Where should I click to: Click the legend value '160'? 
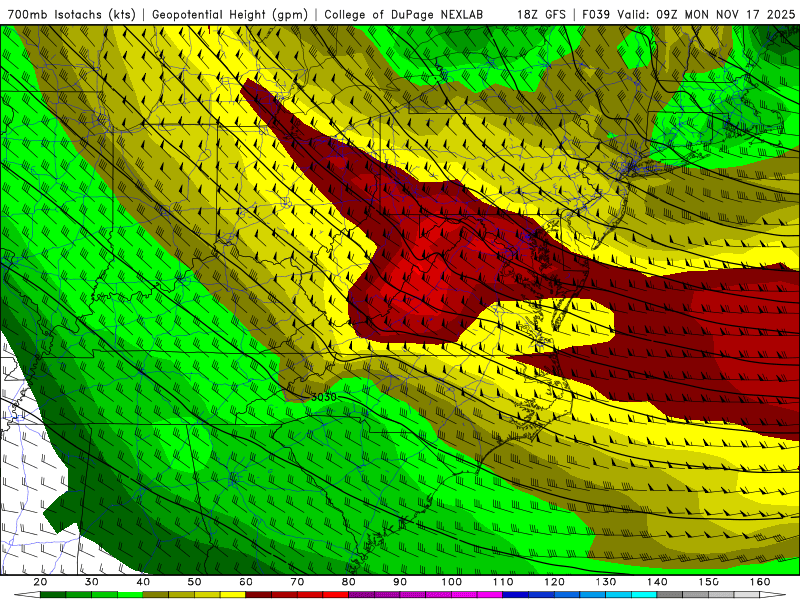[760, 582]
